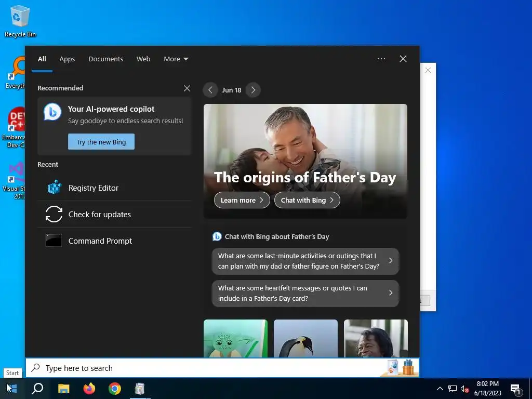Select the All tab
The height and width of the screenshot is (399, 532).
pyautogui.click(x=42, y=59)
